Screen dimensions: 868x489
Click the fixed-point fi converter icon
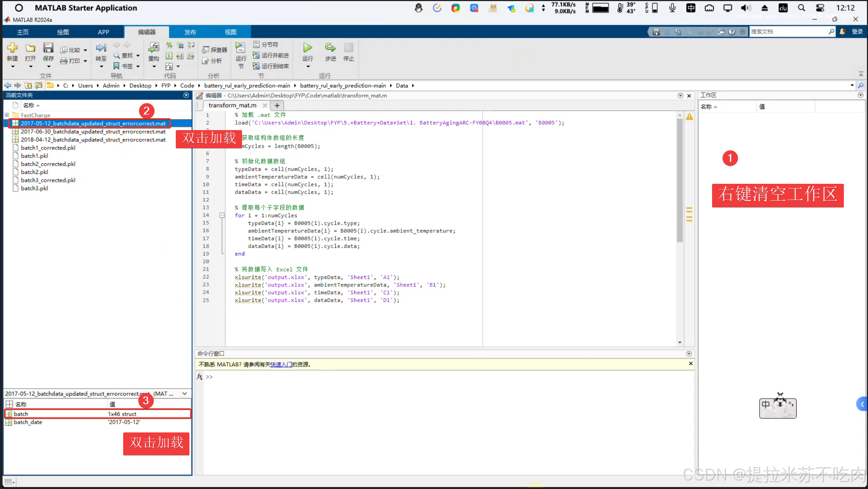(x=169, y=66)
